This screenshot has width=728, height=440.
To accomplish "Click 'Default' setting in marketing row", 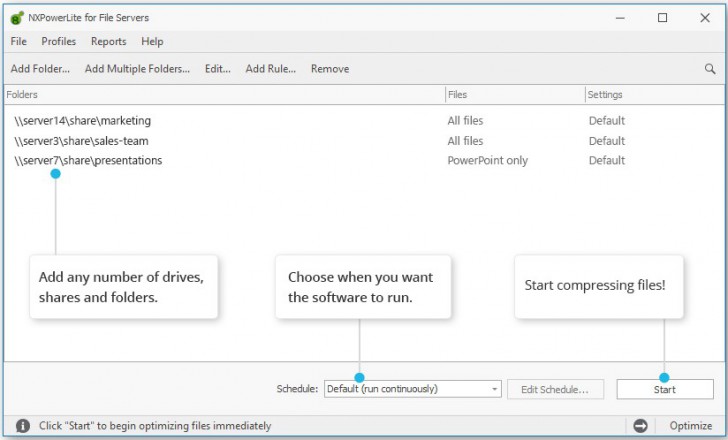I will click(x=607, y=121).
